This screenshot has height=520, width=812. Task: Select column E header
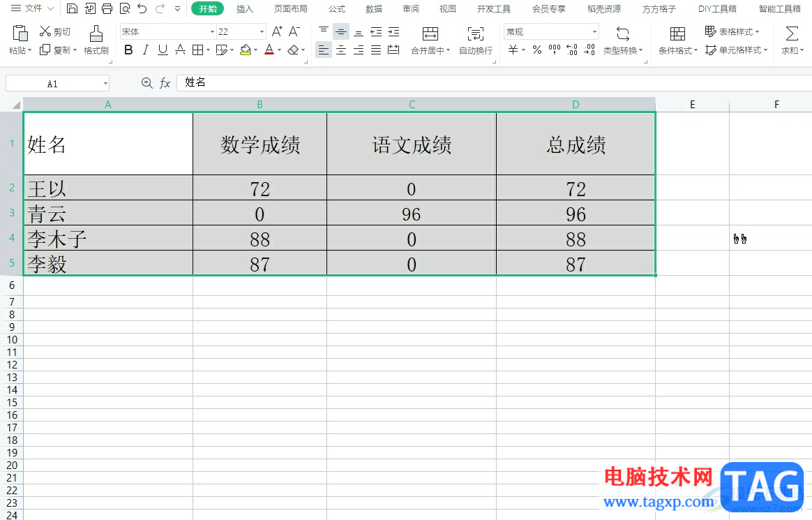point(693,105)
